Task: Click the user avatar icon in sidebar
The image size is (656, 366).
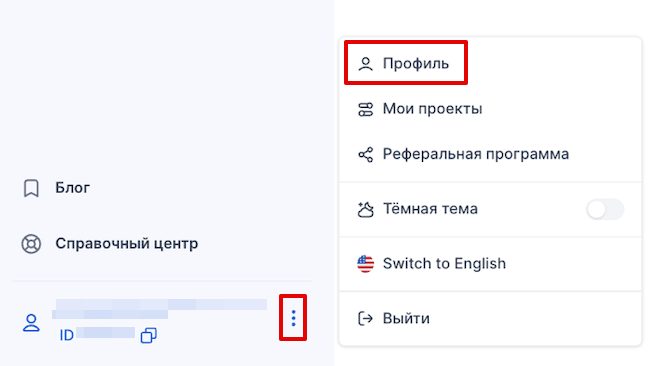Action: click(x=31, y=323)
